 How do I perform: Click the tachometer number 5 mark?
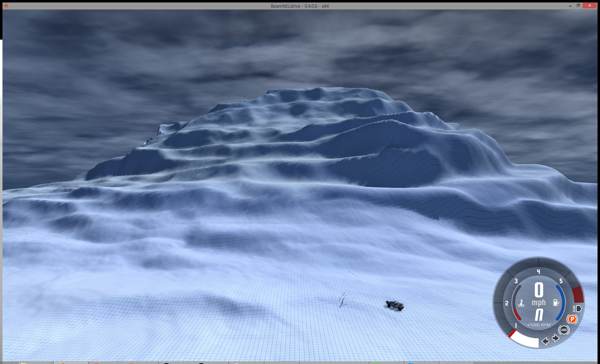point(561,281)
